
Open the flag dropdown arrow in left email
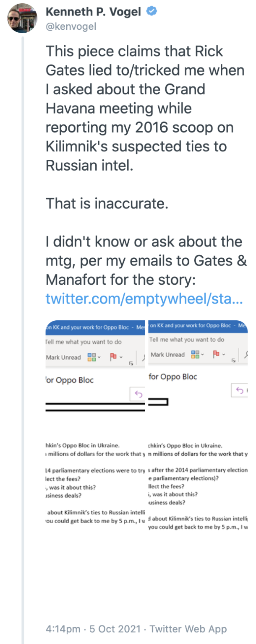coord(121,357)
